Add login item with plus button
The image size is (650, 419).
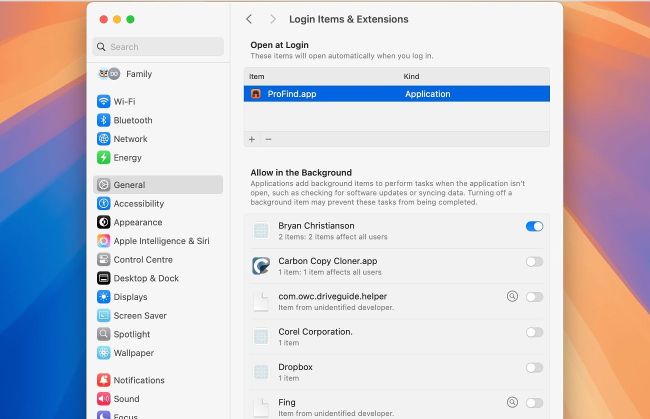point(252,139)
